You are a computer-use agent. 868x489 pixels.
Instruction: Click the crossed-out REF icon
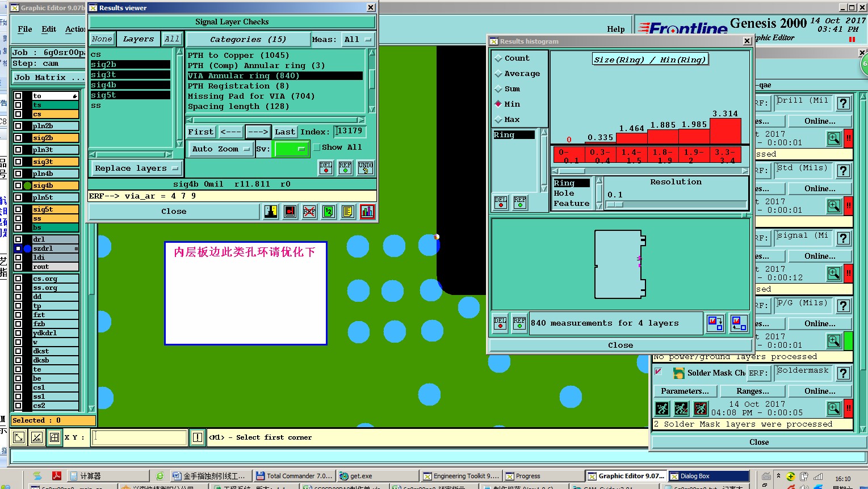309,212
